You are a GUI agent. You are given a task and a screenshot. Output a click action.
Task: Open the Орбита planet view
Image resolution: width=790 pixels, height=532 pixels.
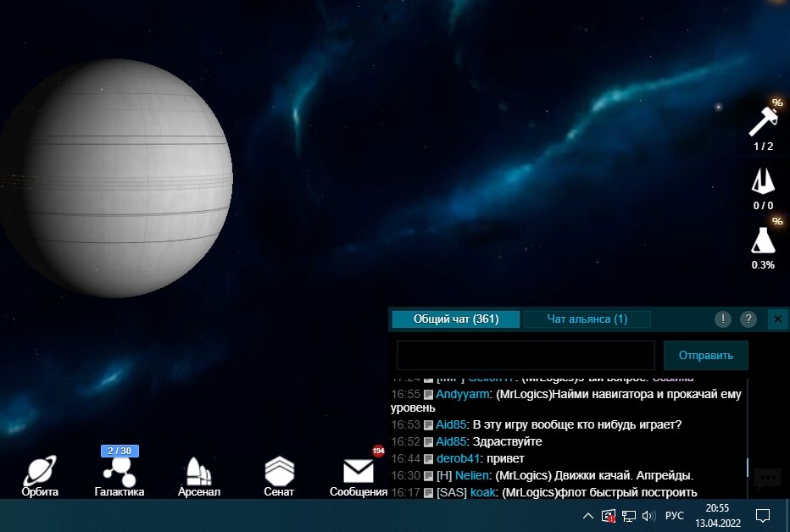pyautogui.click(x=40, y=475)
